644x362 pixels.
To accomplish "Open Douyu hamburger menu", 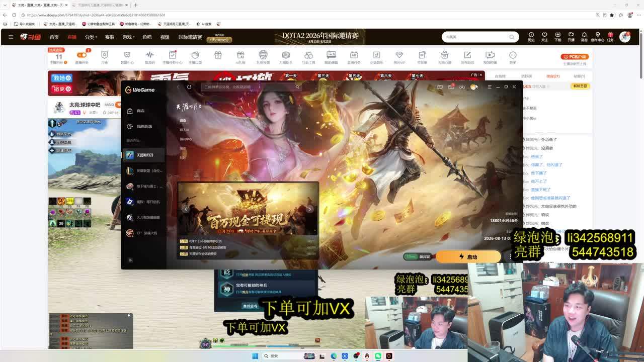I will point(11,37).
